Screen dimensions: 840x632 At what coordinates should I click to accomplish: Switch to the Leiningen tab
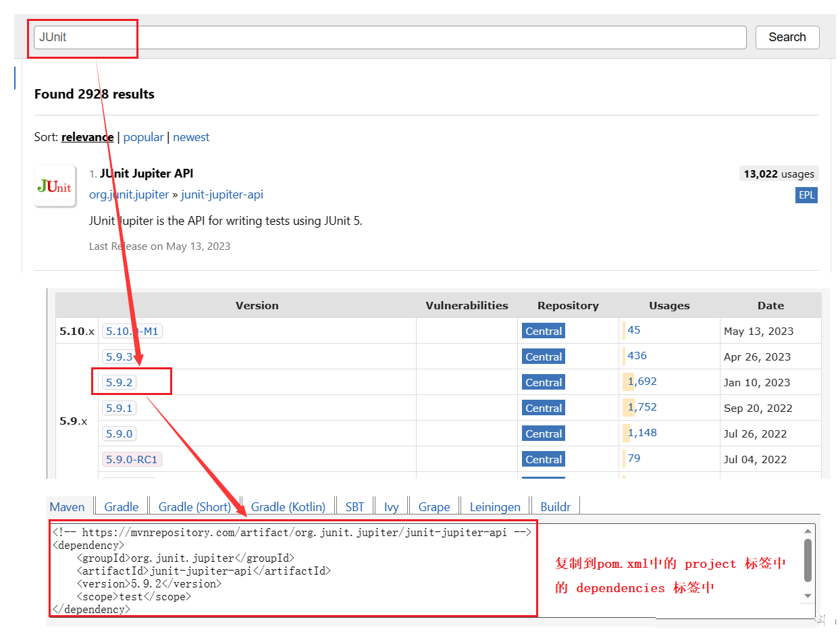[495, 506]
